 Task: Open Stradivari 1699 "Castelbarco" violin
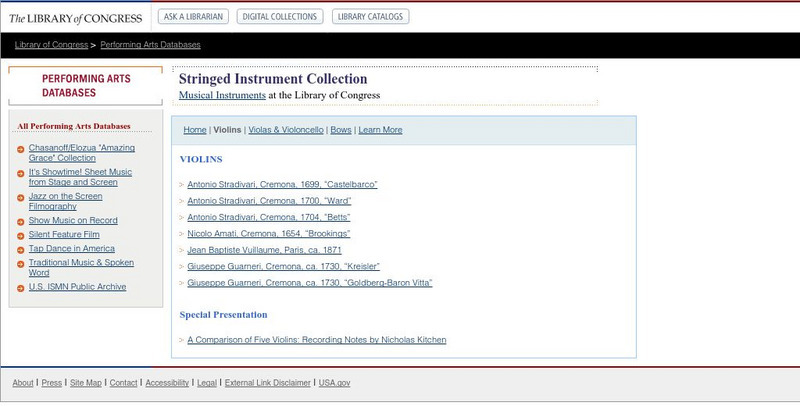point(282,184)
